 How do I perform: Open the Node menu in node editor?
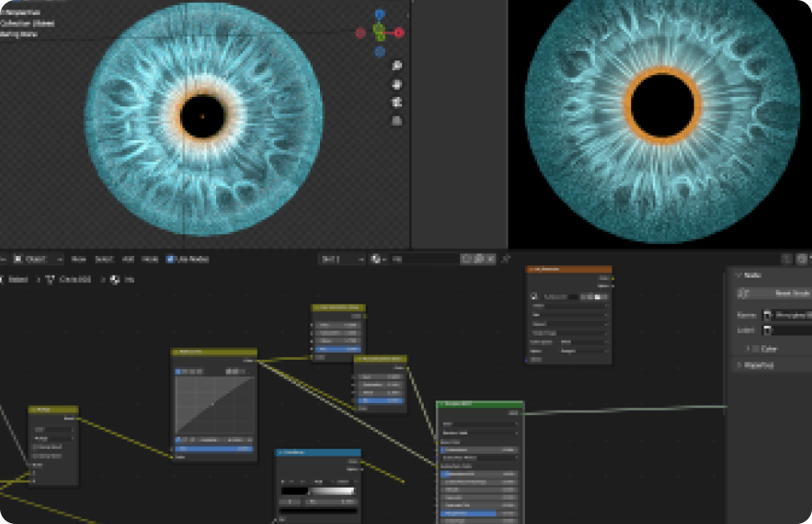[x=150, y=259]
